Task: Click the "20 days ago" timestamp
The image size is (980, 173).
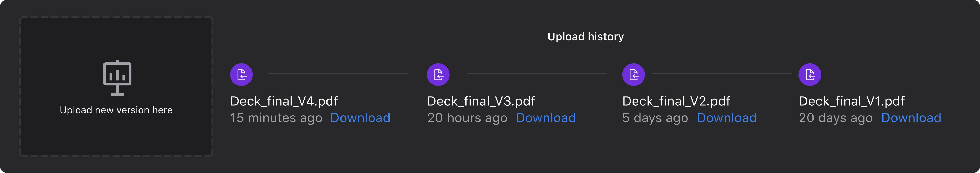Action: coord(836,118)
